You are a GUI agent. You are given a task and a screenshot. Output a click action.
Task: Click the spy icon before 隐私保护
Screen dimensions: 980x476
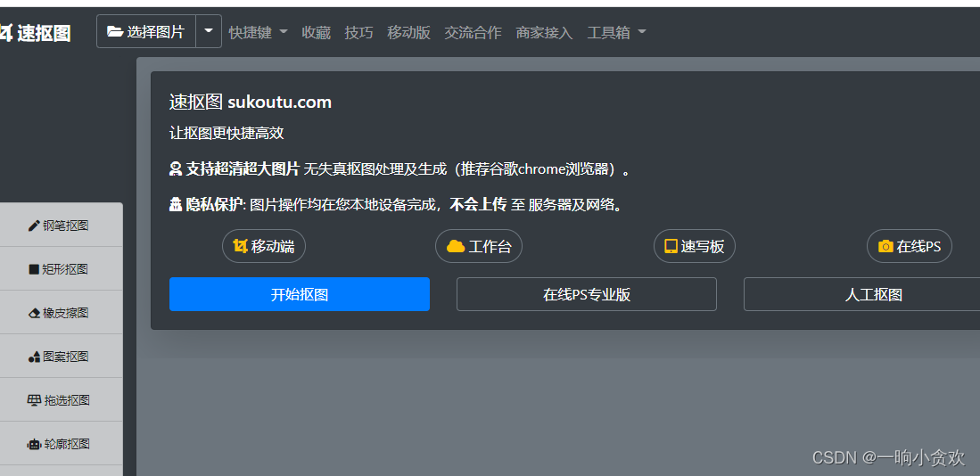(176, 205)
